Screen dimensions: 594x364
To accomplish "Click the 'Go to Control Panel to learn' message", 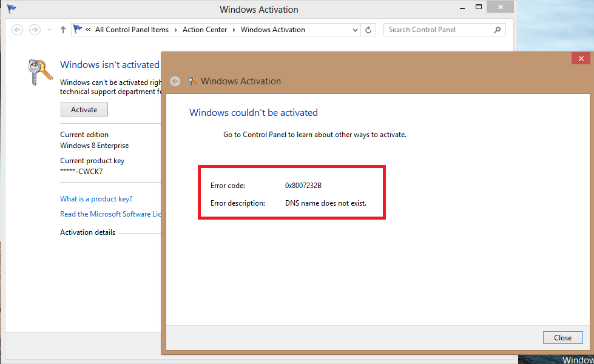I will tap(315, 135).
